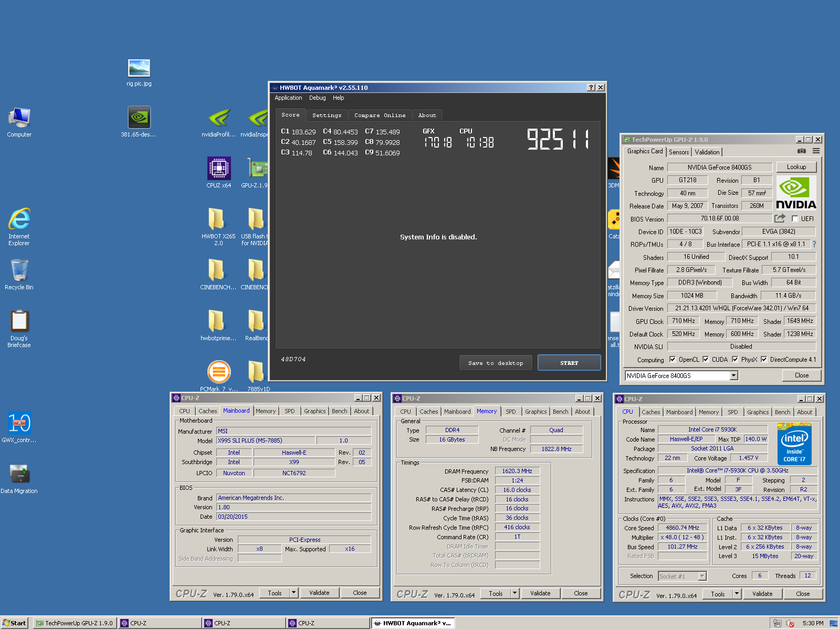Toggle the UEFI checkbox in GPU-Z
Viewport: 840px width, 630px height.
(795, 219)
